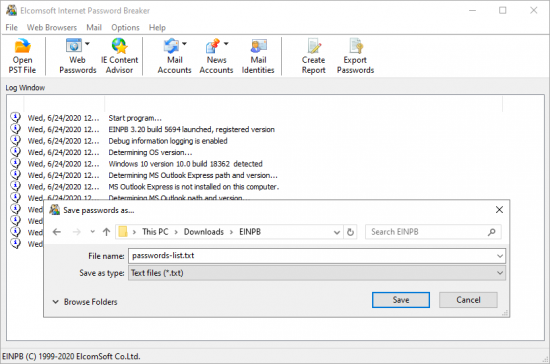Screen dimensions: 550x364
Task: Click the Save button
Action: click(x=401, y=300)
